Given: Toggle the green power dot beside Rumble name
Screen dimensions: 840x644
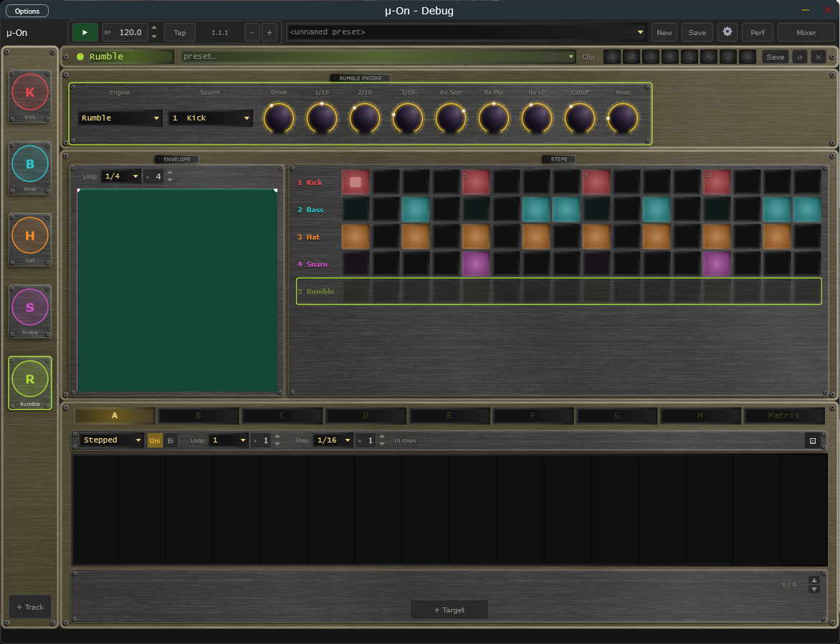Looking at the screenshot, I should click(80, 57).
